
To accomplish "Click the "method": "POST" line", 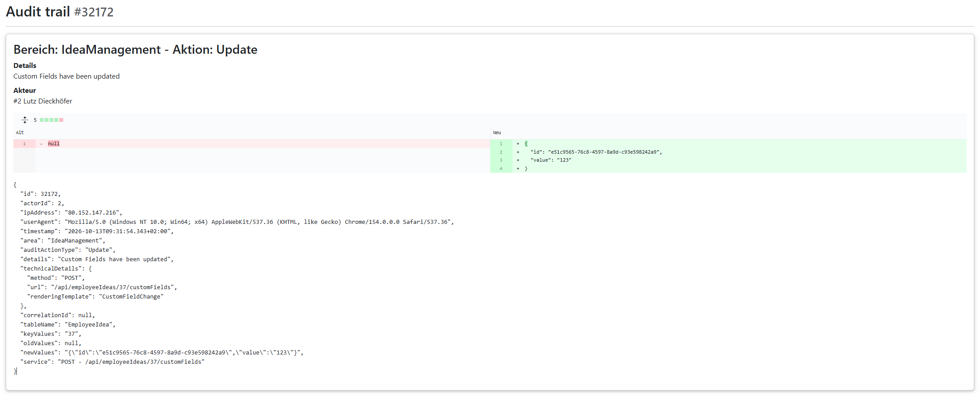I will (x=56, y=278).
